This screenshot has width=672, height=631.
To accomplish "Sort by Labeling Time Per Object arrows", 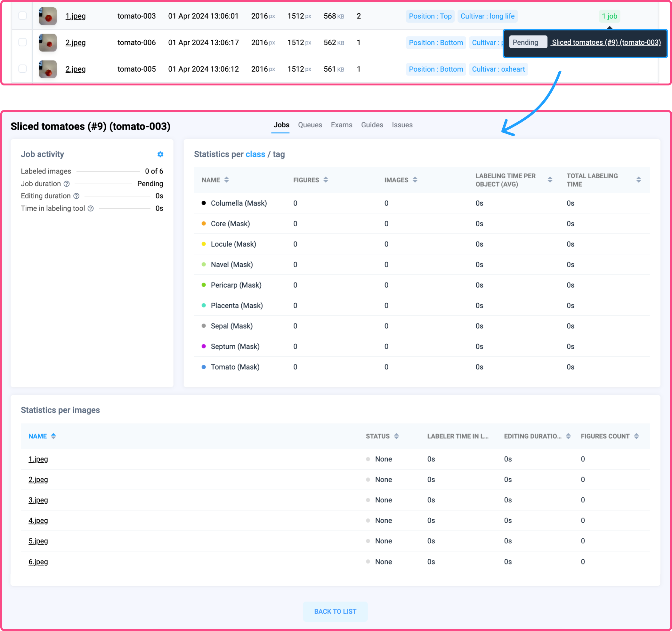I will (550, 180).
